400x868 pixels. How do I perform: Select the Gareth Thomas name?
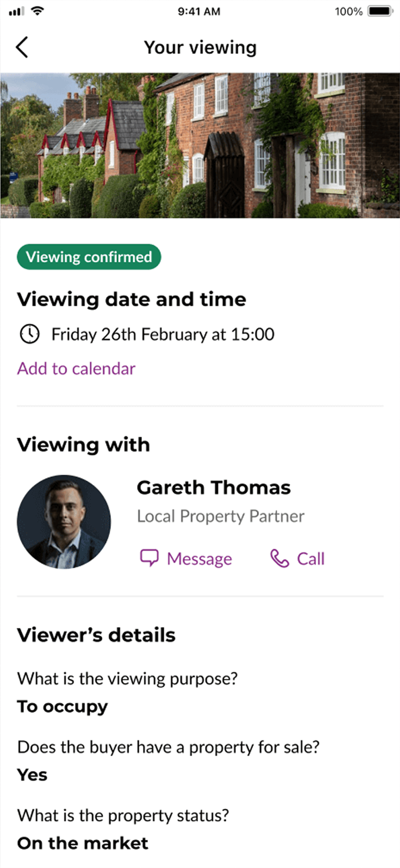(x=213, y=487)
